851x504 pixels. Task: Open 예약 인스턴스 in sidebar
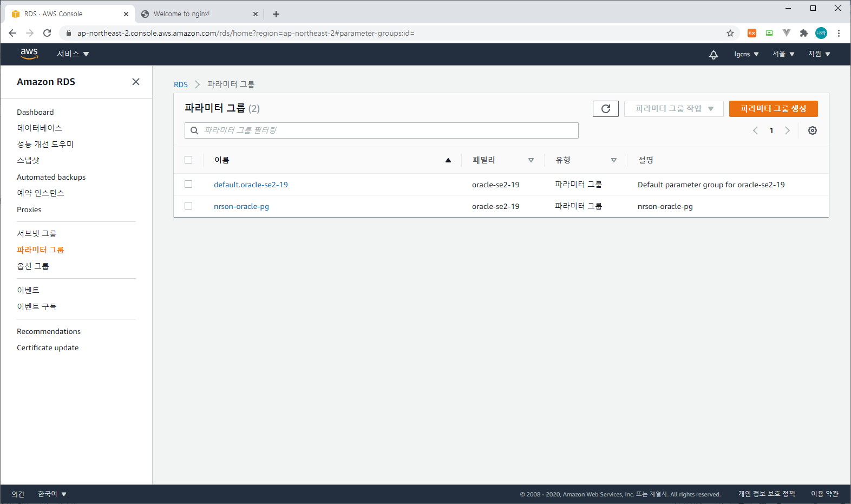click(41, 193)
